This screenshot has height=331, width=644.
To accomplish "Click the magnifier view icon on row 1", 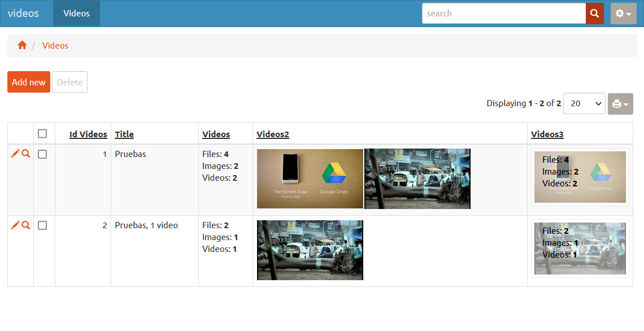I will click(x=25, y=153).
